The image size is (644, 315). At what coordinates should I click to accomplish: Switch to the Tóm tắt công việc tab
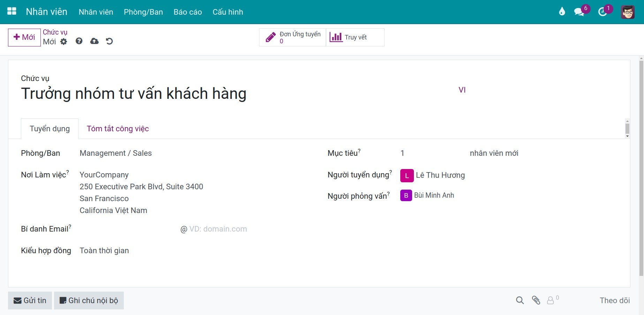[x=118, y=129]
